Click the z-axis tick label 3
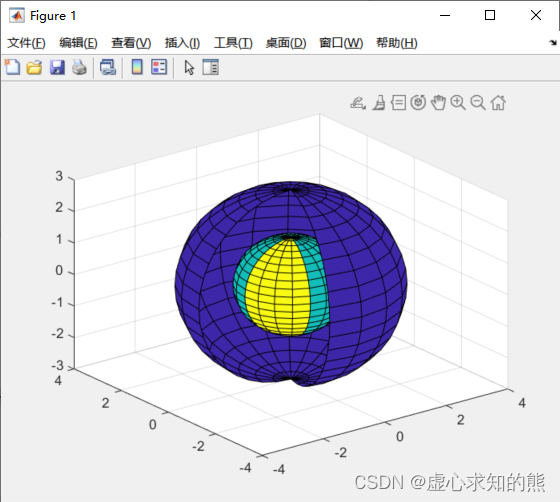The width and height of the screenshot is (560, 502). coord(59,176)
